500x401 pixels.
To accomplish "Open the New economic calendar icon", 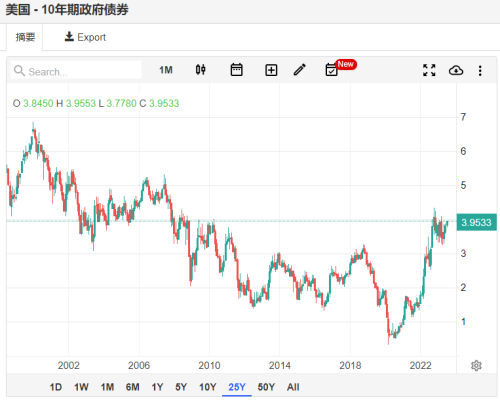I will click(332, 70).
